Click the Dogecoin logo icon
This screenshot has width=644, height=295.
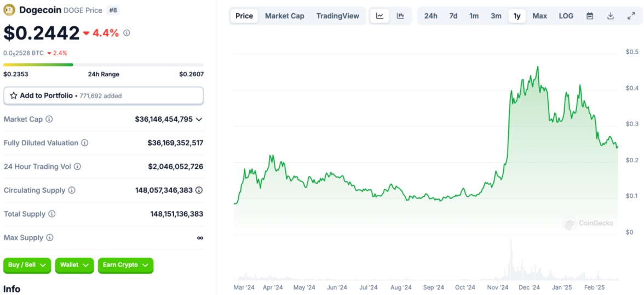click(x=9, y=10)
